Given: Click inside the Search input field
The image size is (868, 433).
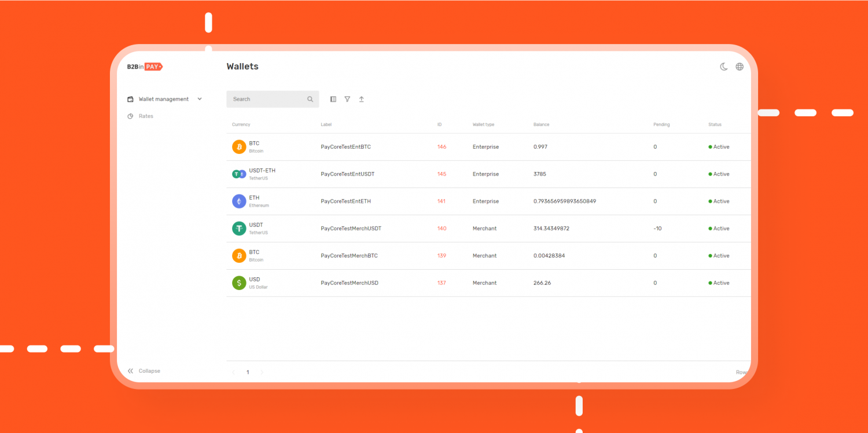Looking at the screenshot, I should [266, 99].
